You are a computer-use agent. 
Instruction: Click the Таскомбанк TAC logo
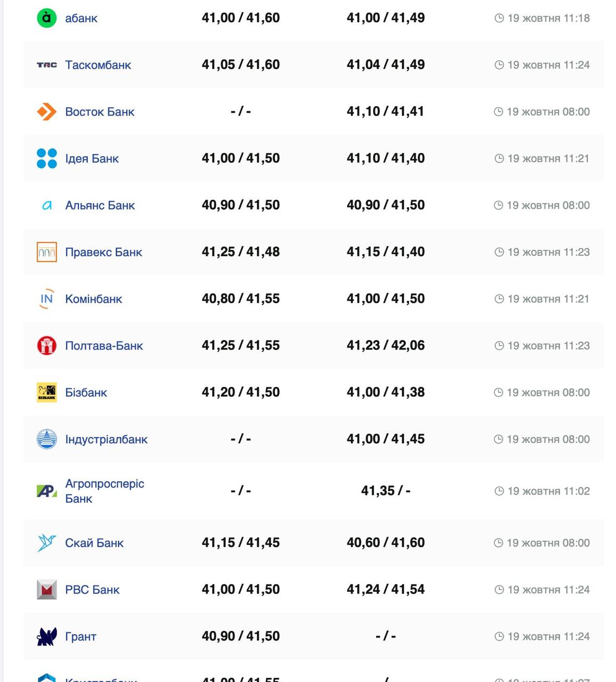click(46, 65)
